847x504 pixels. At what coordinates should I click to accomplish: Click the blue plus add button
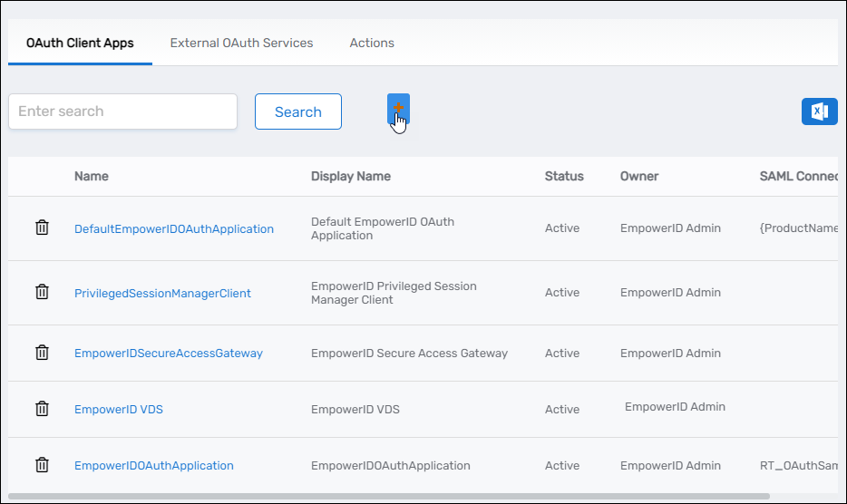tap(398, 109)
